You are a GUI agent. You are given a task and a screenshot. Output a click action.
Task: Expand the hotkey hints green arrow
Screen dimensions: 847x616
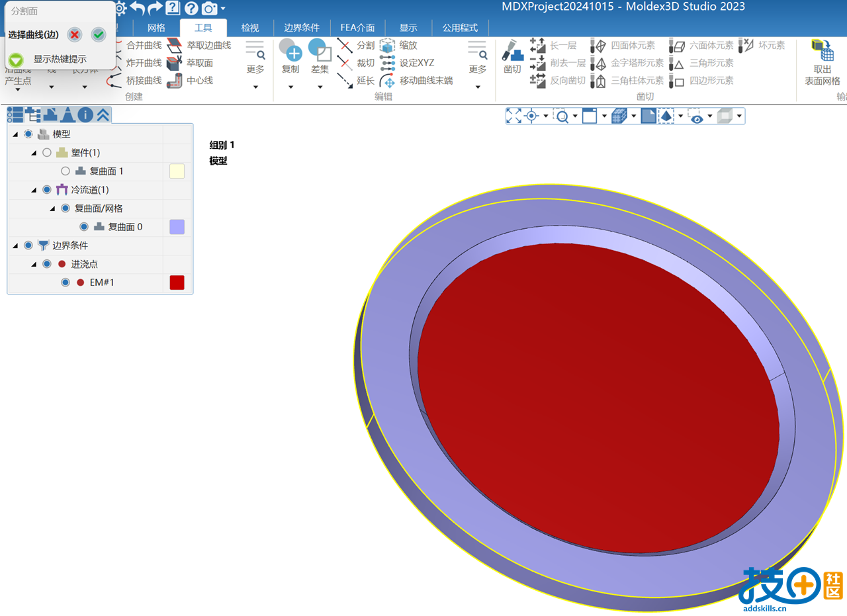tap(16, 59)
